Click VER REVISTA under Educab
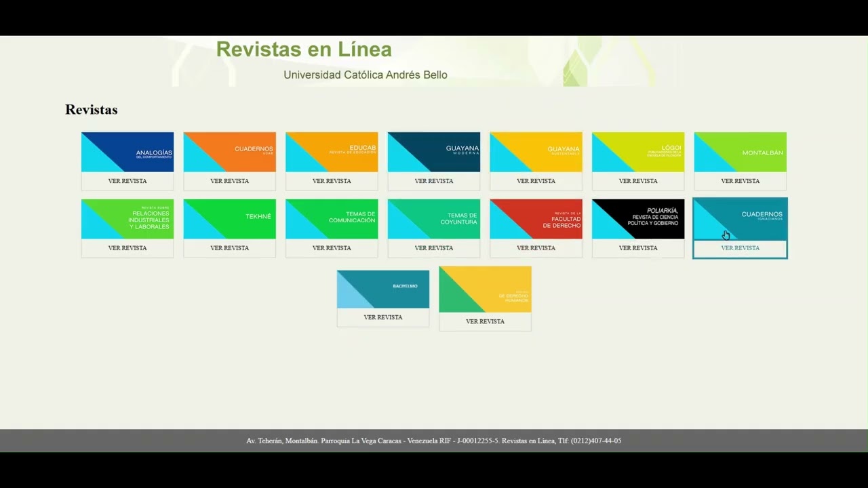This screenshot has width=868, height=488. pos(332,181)
